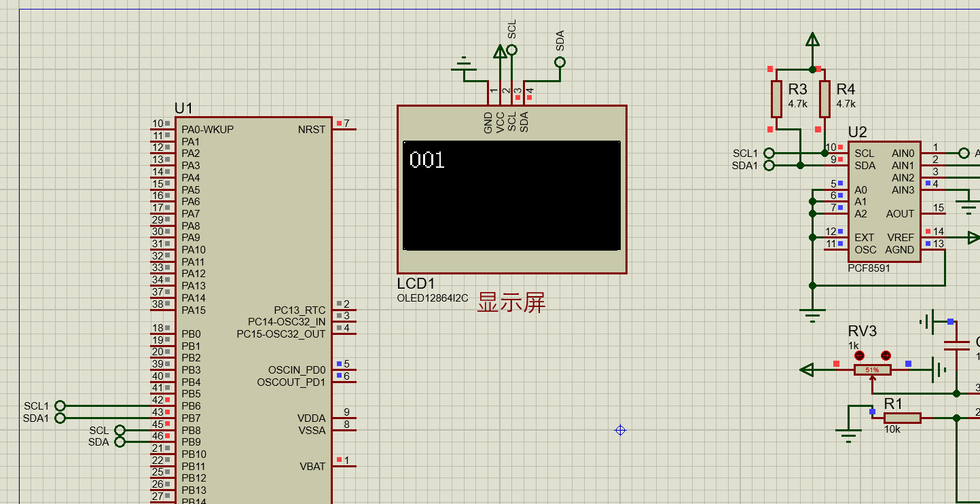Select SCL terminal above the OLED display
The image size is (980, 504).
click(x=512, y=50)
